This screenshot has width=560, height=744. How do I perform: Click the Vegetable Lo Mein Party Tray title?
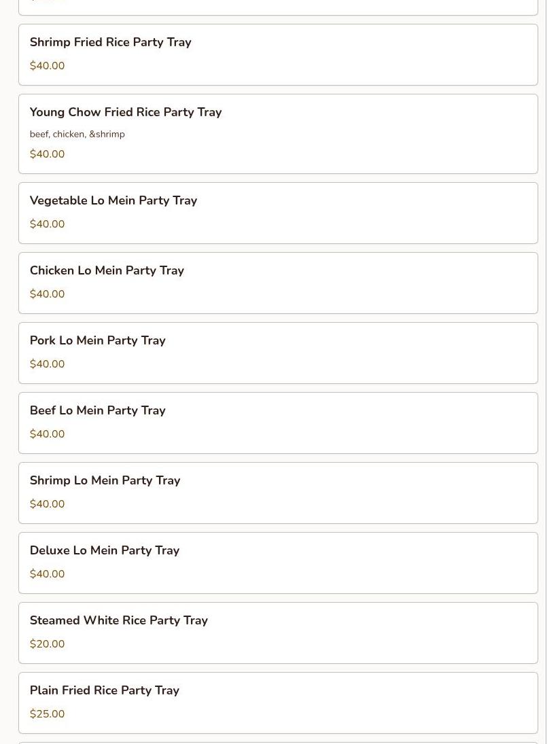click(x=113, y=200)
